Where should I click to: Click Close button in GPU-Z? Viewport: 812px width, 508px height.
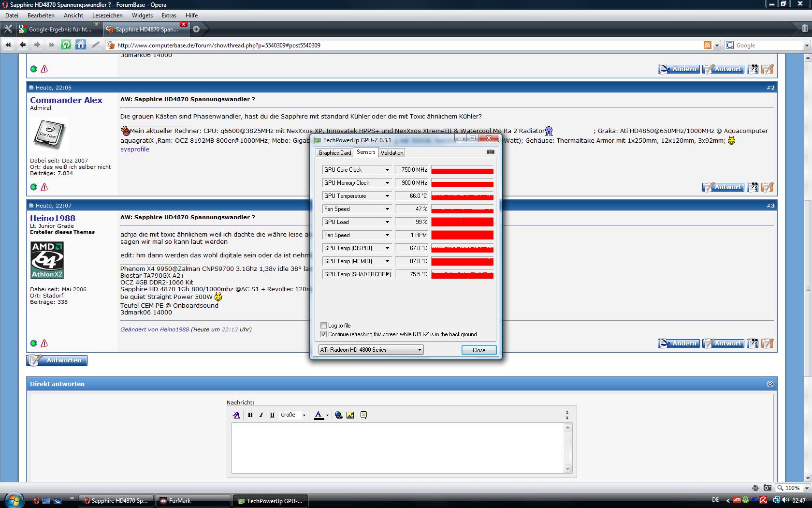pos(479,350)
